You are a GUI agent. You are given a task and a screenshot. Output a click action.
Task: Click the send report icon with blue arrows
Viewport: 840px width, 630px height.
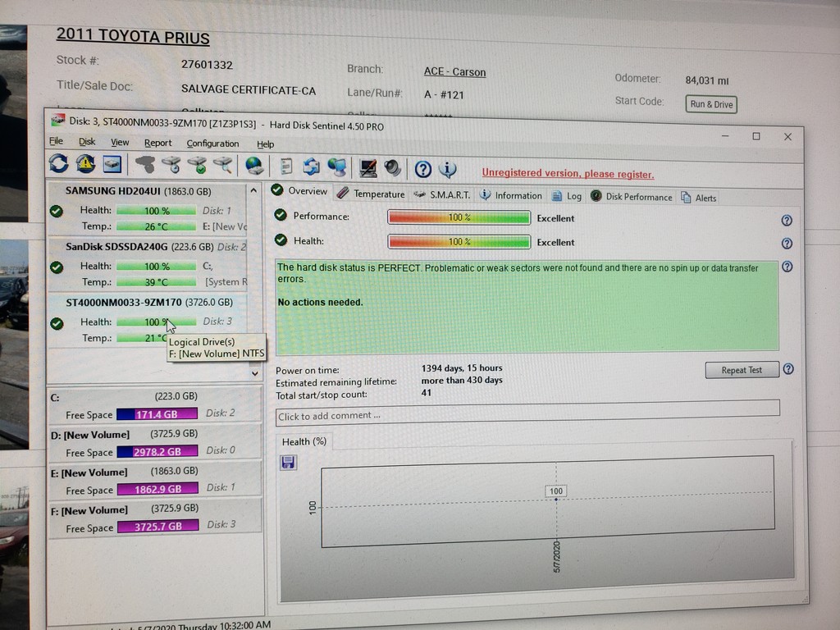(311, 167)
